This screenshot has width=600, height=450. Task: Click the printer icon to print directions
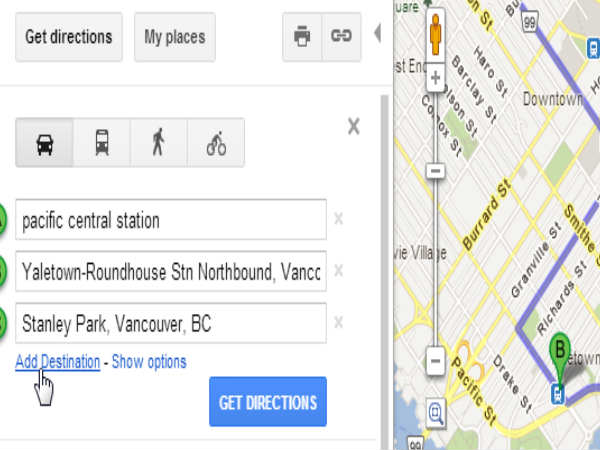tap(302, 37)
